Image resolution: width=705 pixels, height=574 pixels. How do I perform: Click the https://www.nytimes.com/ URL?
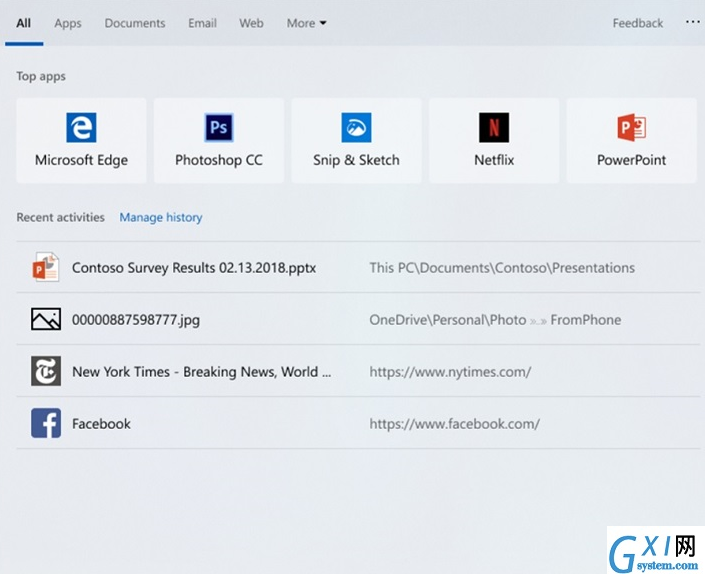pyautogui.click(x=450, y=372)
